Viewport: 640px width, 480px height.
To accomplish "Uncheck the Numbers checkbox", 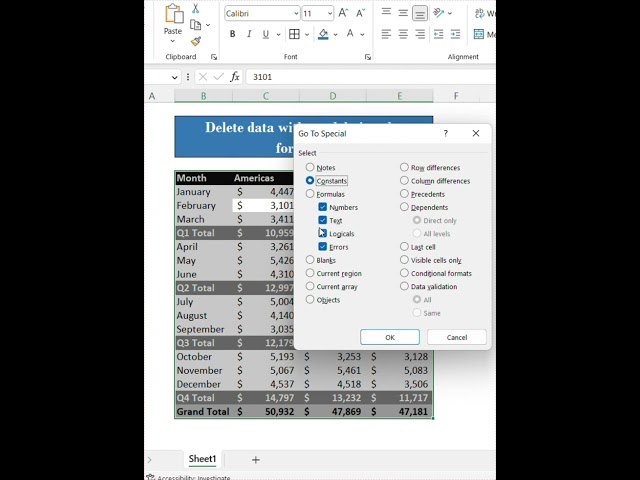I will pos(322,207).
